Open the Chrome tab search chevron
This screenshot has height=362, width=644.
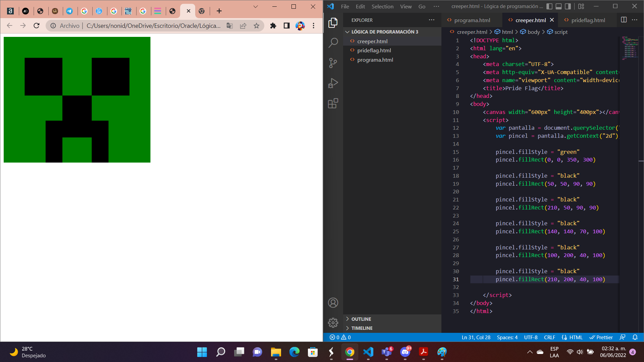click(x=256, y=6)
